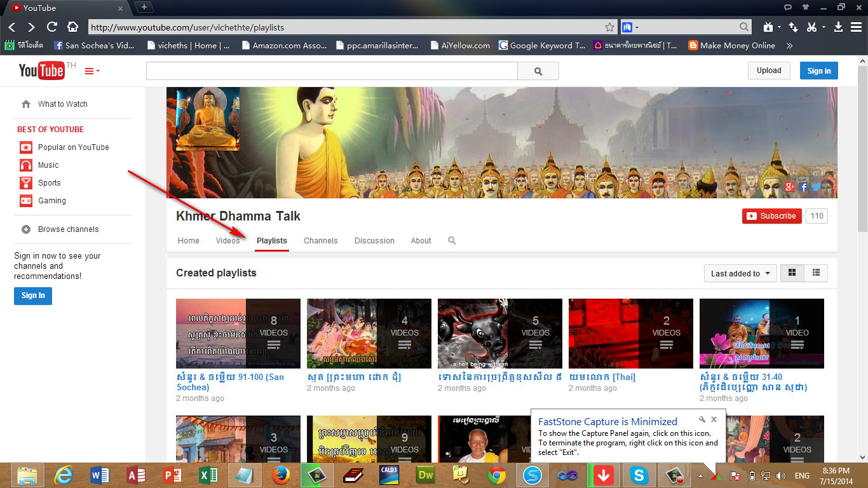
Task: Reload the page with the refresh icon
Action: [52, 27]
